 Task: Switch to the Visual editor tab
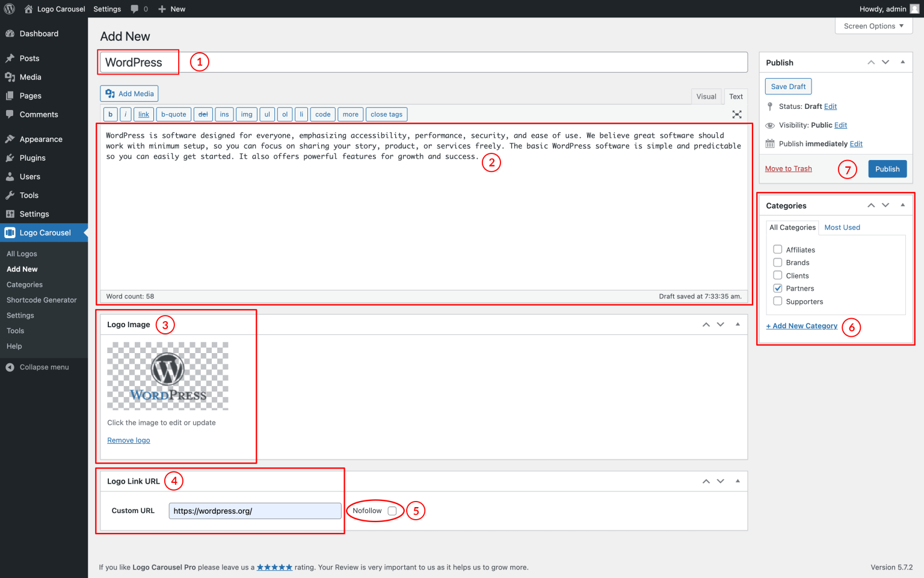pyautogui.click(x=706, y=96)
